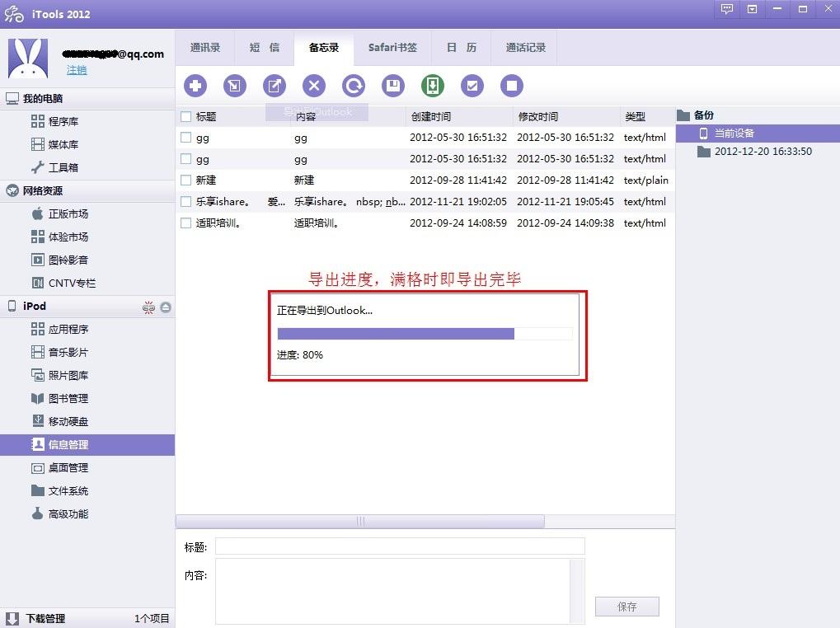The image size is (840, 628).
Task: Check the box for the 新建 memo
Action: tap(186, 180)
